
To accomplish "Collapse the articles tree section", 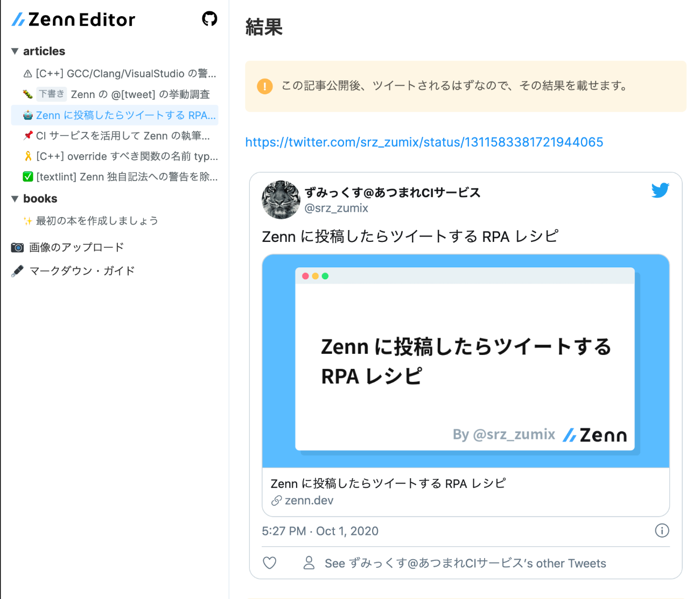I will (15, 51).
